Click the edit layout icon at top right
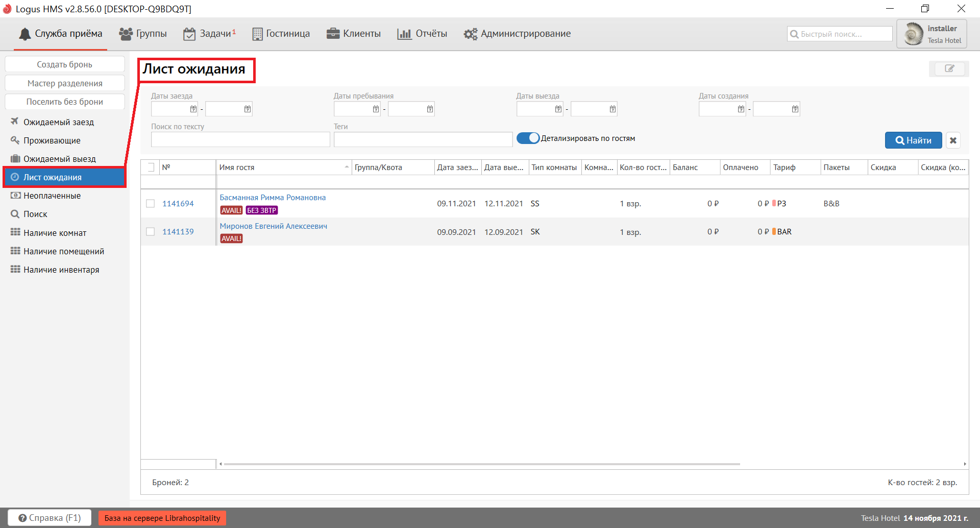This screenshot has width=980, height=528. [x=949, y=68]
